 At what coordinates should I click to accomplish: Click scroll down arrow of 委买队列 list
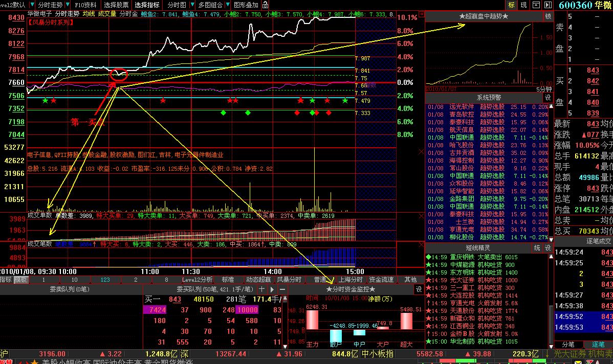tap(285, 347)
